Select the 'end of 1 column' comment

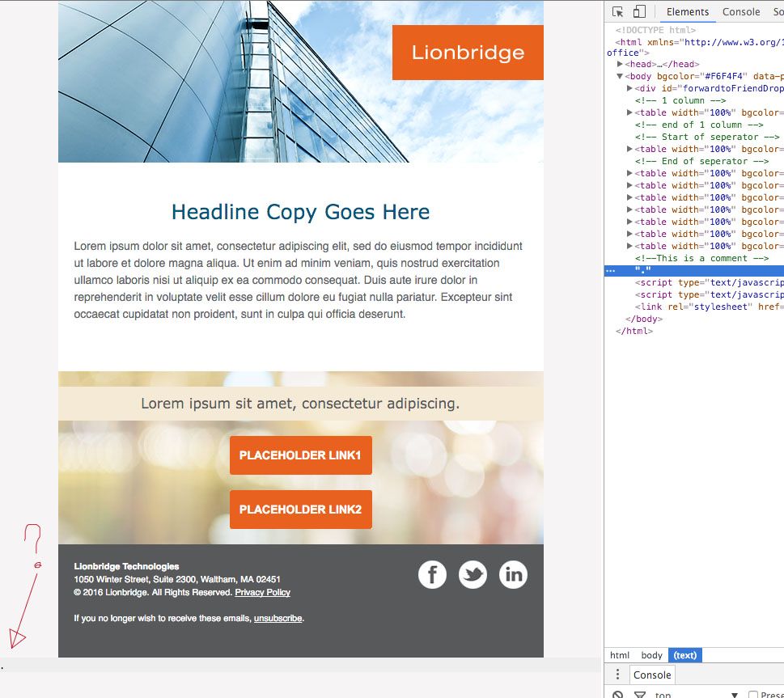[699, 125]
